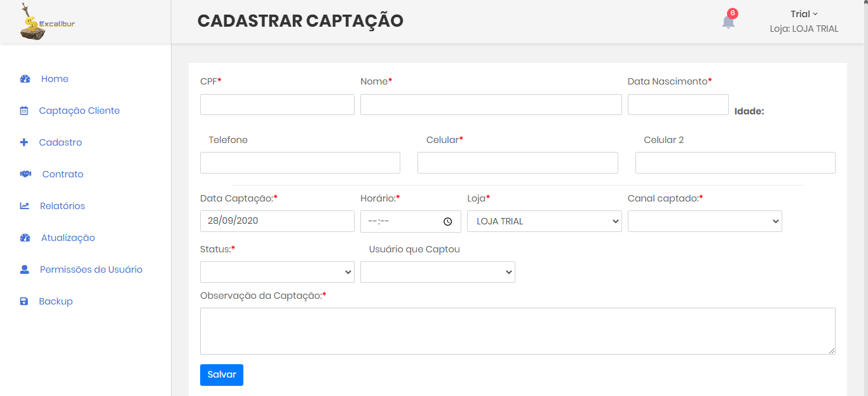Open the Canal captado dropdown
This screenshot has width=868, height=396.
(704, 222)
